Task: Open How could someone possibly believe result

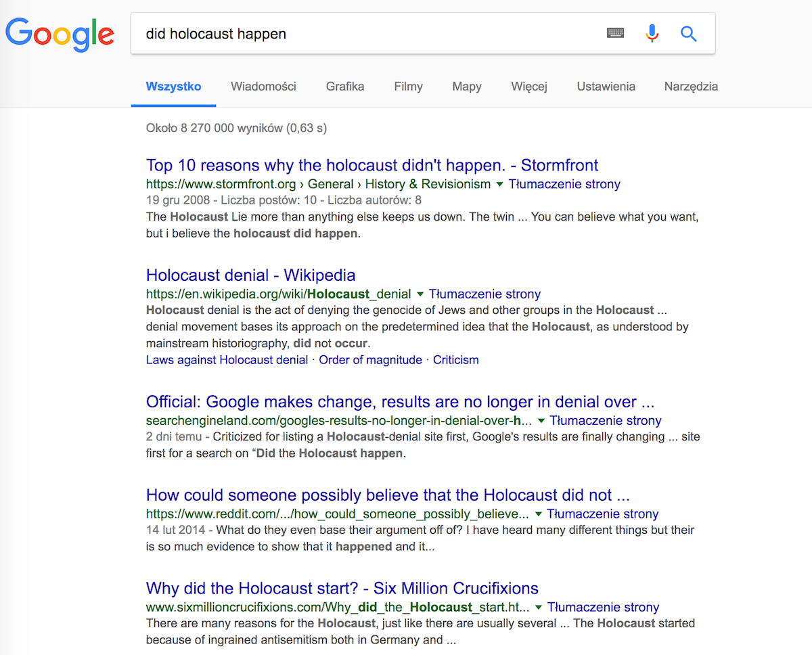Action: [x=388, y=495]
